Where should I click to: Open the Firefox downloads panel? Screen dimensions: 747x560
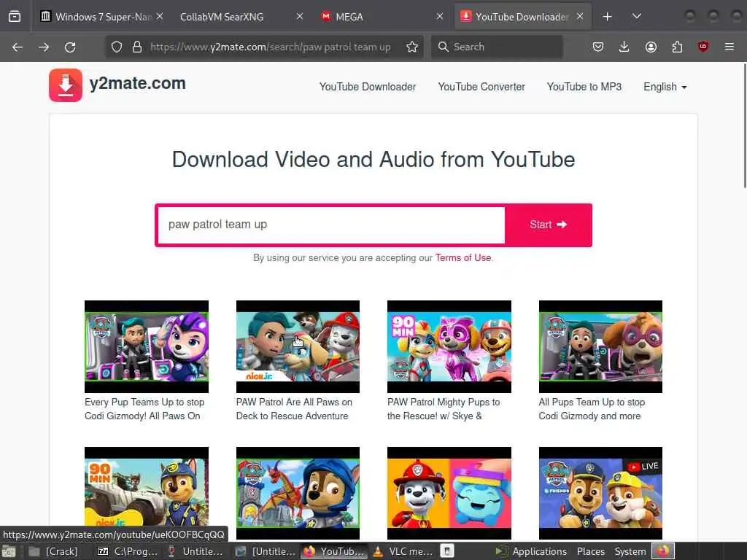(624, 47)
